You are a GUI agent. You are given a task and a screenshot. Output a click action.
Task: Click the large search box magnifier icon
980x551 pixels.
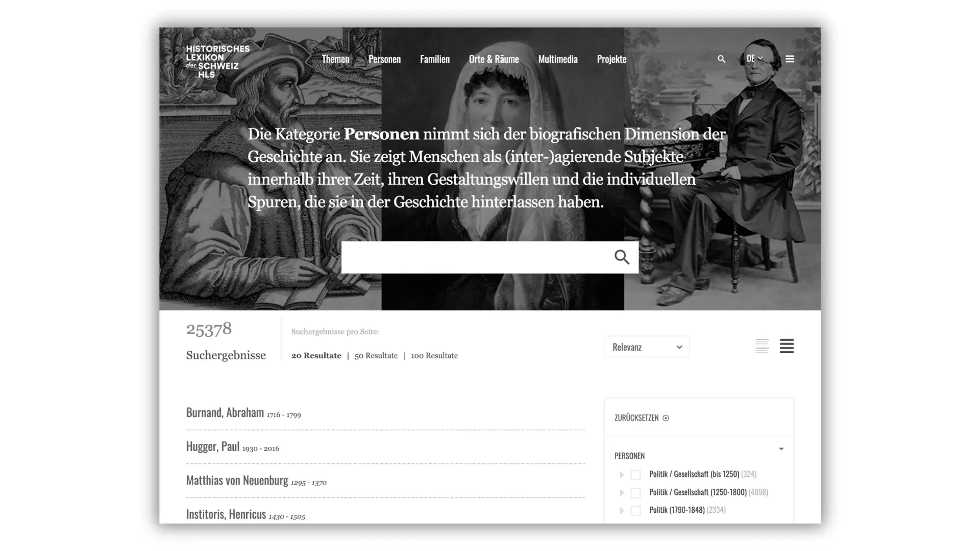pyautogui.click(x=622, y=257)
